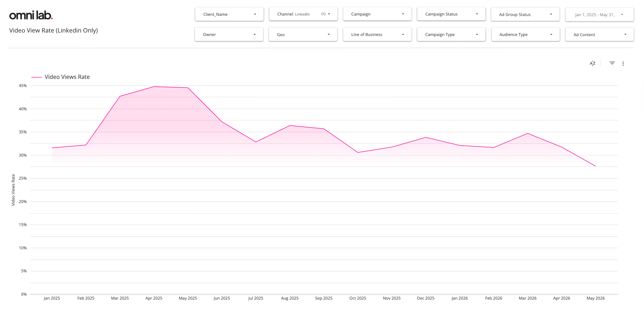The image size is (644, 310).
Task: Click the Apr 2025 peak data point
Action: [154, 87]
